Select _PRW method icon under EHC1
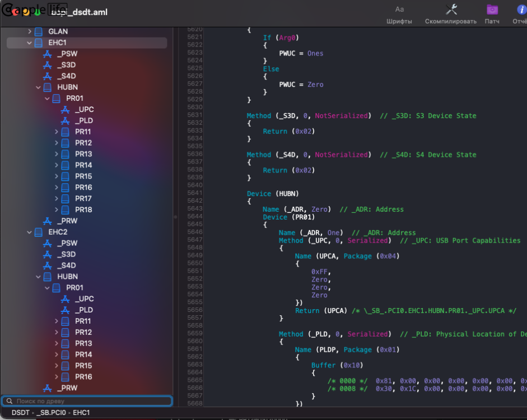 [48, 221]
